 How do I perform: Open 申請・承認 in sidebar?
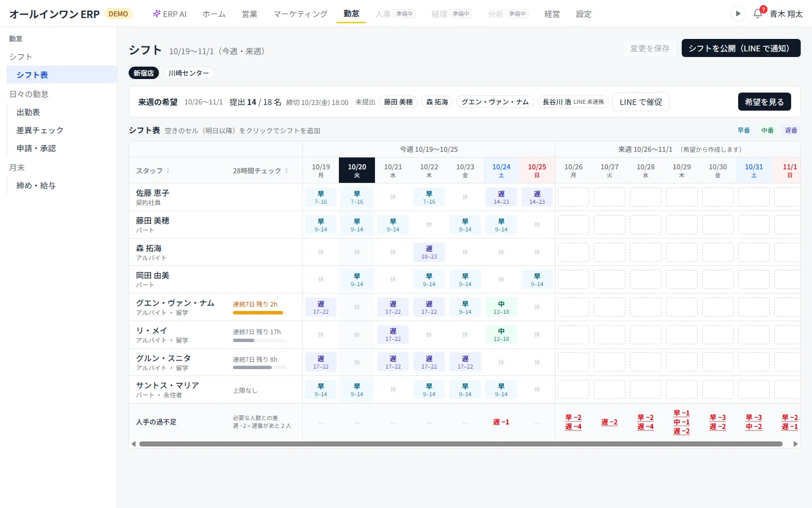pyautogui.click(x=61, y=148)
